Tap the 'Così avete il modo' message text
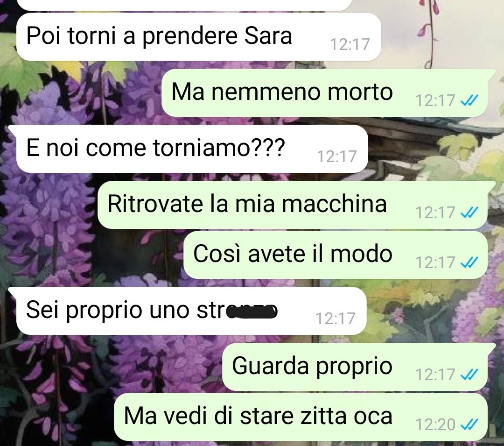The image size is (504, 446). [x=293, y=254]
